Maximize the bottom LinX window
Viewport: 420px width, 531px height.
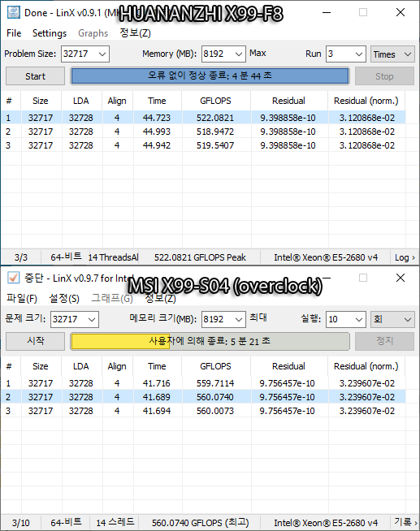(363, 278)
